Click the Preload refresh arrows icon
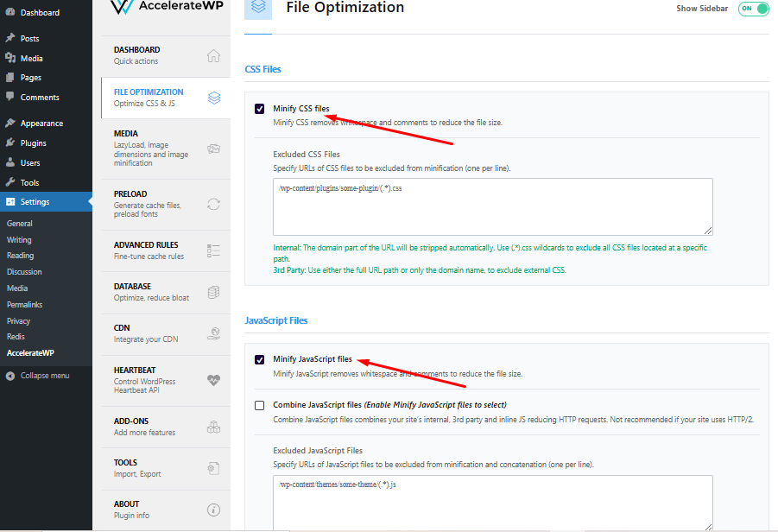The image size is (778, 532). [214, 204]
